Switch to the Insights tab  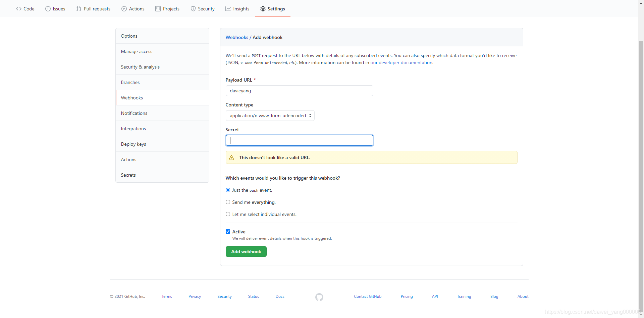pyautogui.click(x=237, y=9)
